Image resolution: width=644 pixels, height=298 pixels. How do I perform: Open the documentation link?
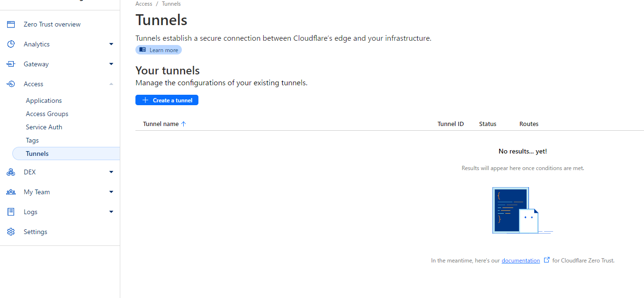coord(520,261)
